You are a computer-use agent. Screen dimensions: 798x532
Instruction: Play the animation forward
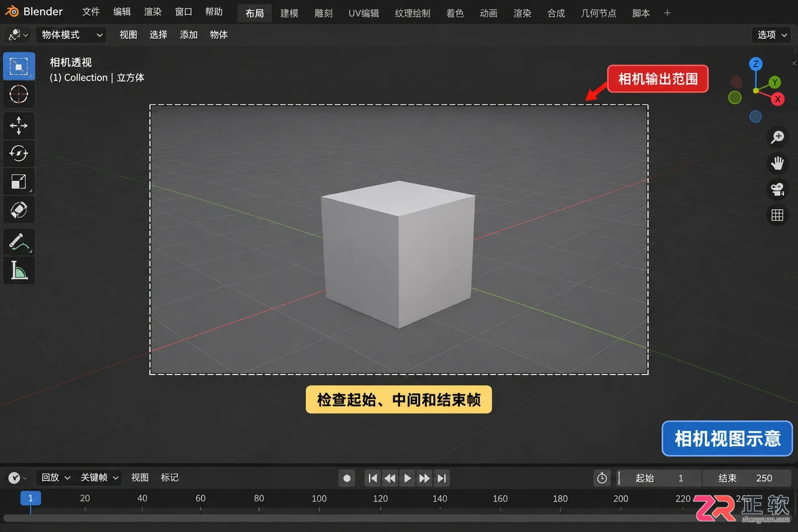pos(407,478)
